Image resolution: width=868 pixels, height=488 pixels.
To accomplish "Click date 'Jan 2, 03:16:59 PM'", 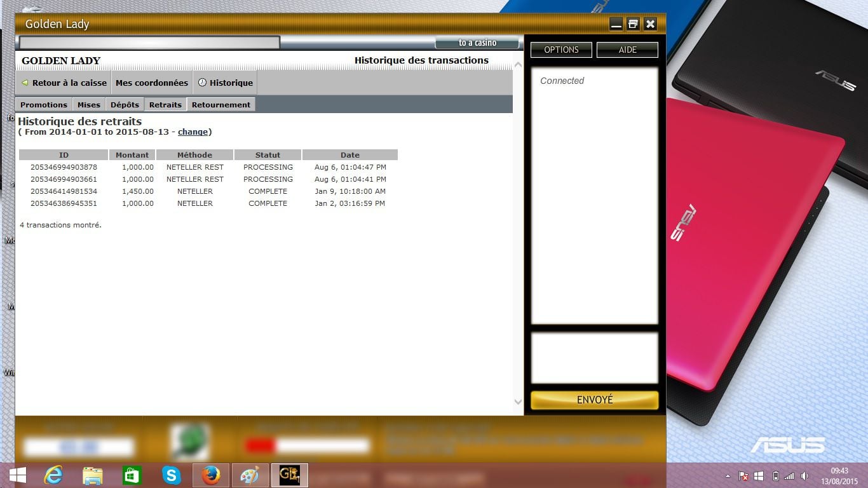I will click(350, 203).
